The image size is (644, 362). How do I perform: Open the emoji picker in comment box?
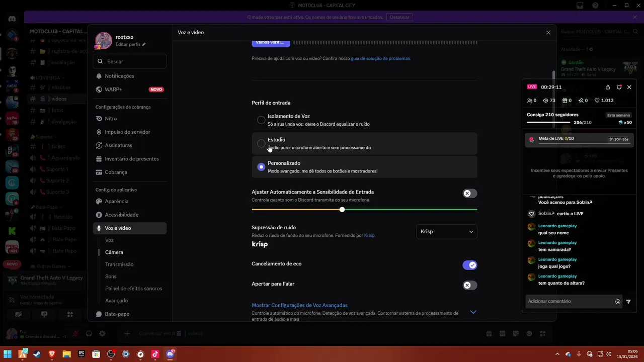coord(618,302)
